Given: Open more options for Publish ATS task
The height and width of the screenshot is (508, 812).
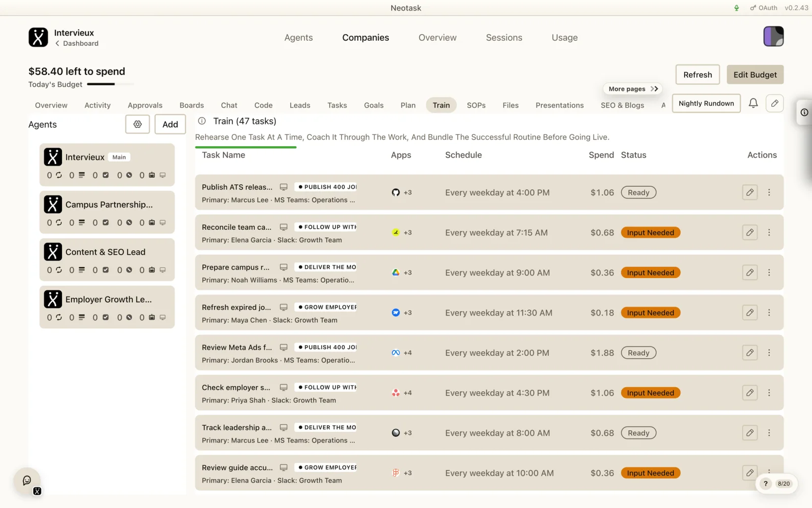Looking at the screenshot, I should pos(769,192).
